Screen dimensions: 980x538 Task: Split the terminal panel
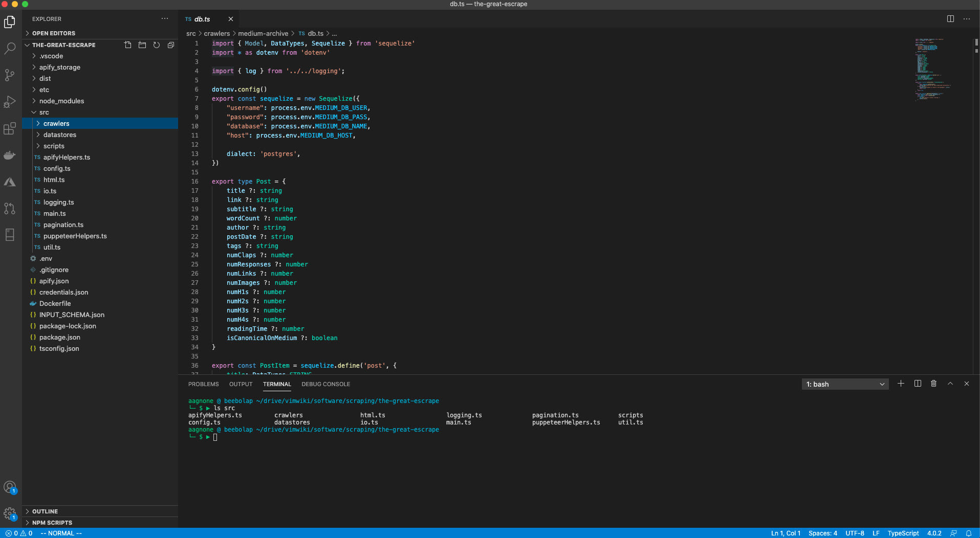click(918, 384)
